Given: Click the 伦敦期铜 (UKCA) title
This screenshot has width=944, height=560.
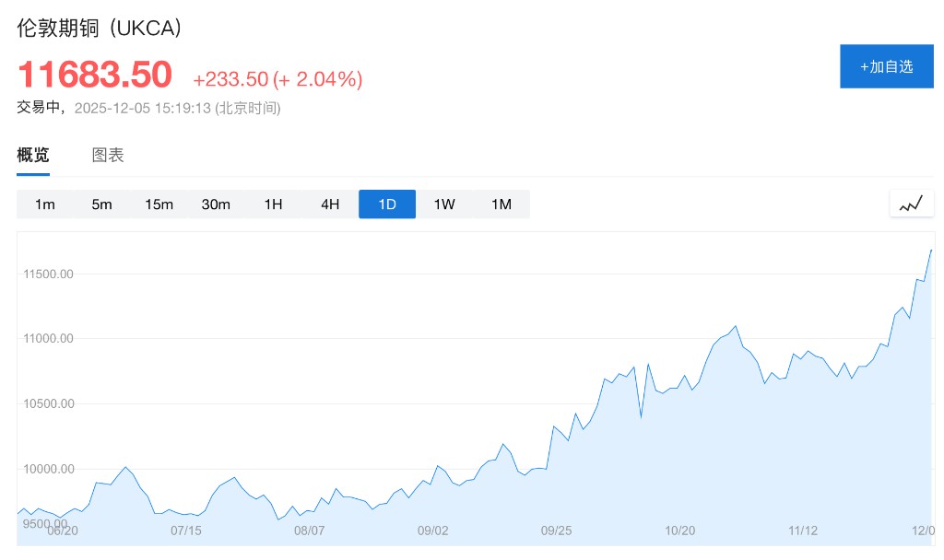Looking at the screenshot, I should (x=100, y=29).
